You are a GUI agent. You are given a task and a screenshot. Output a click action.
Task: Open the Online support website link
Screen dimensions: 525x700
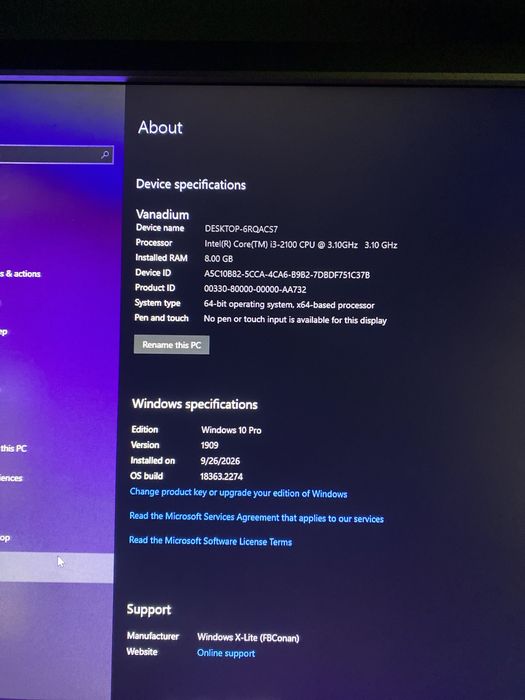(226, 653)
